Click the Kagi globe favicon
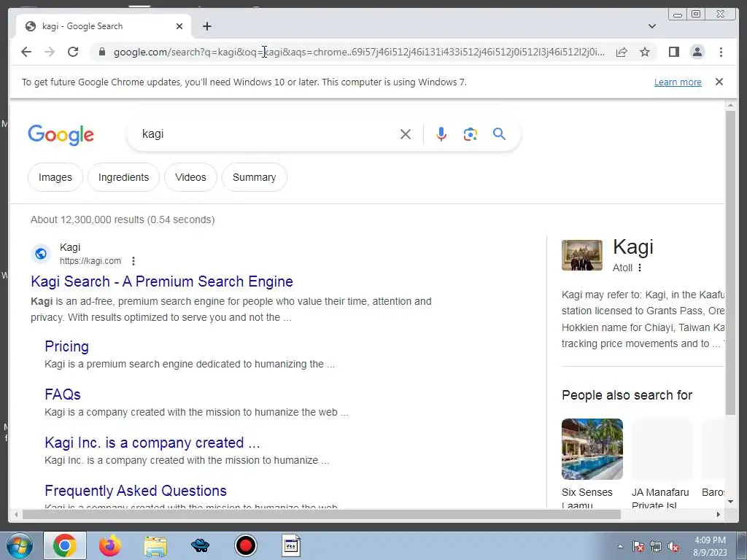 pyautogui.click(x=41, y=254)
